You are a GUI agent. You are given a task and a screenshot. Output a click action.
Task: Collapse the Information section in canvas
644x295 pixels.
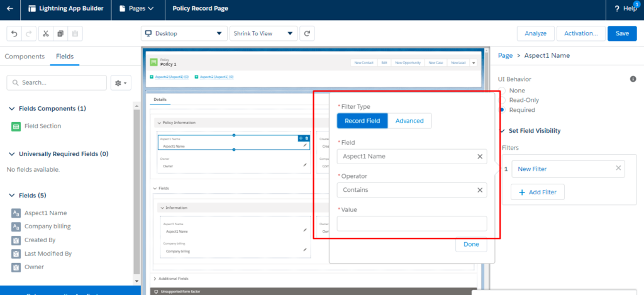(x=162, y=208)
